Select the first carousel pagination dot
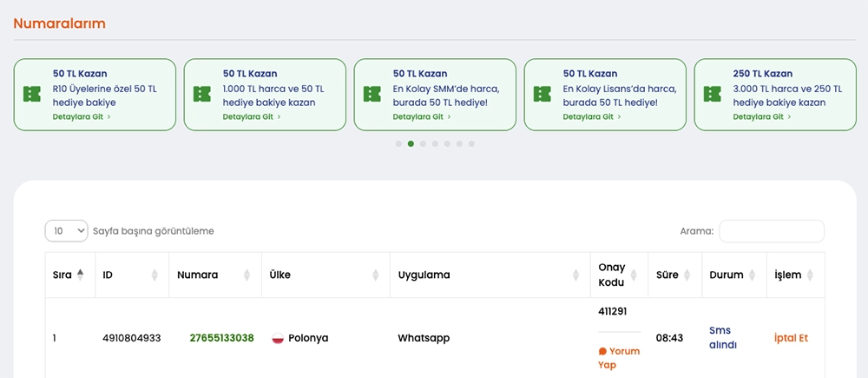Viewport: 868px width, 378px height. (x=398, y=143)
